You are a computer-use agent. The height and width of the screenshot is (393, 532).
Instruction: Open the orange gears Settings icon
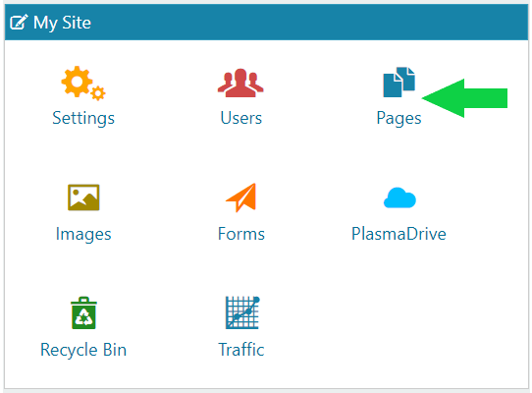[x=83, y=84]
